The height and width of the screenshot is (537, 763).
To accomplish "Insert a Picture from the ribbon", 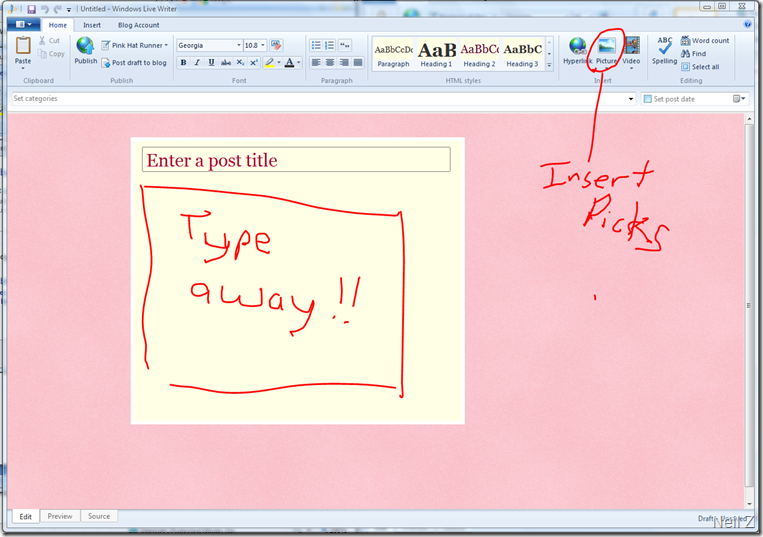I will (x=606, y=46).
